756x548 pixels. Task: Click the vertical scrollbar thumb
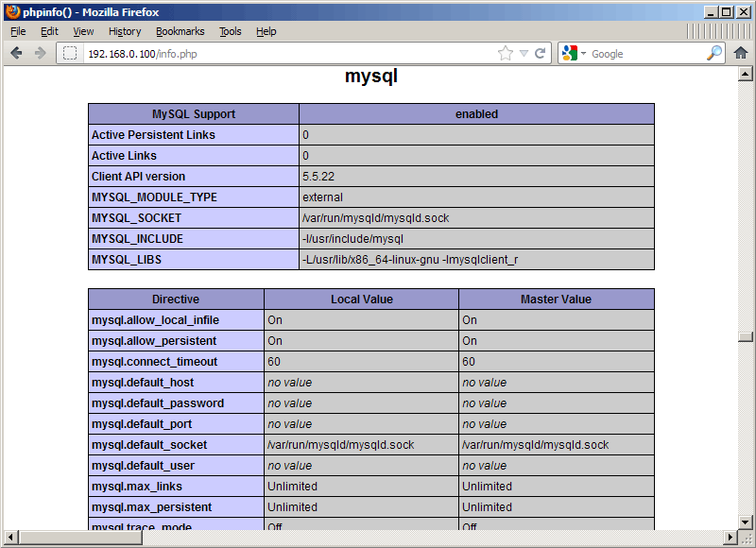pyautogui.click(x=746, y=337)
